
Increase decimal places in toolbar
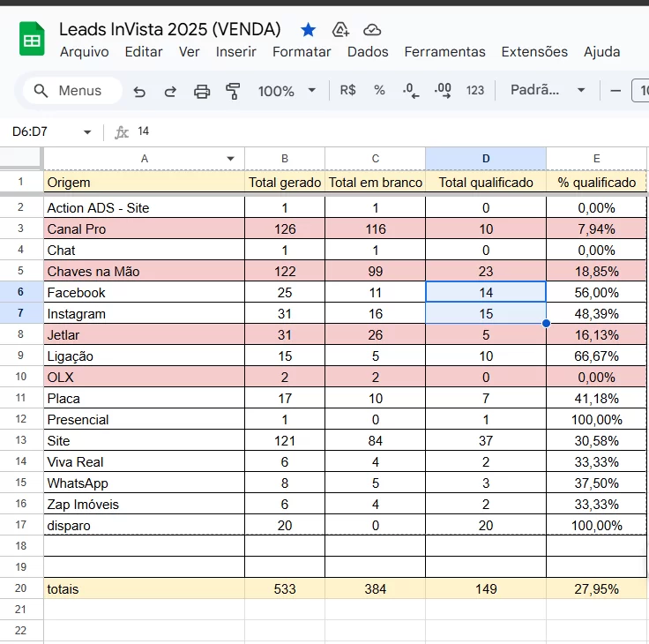coord(443,91)
